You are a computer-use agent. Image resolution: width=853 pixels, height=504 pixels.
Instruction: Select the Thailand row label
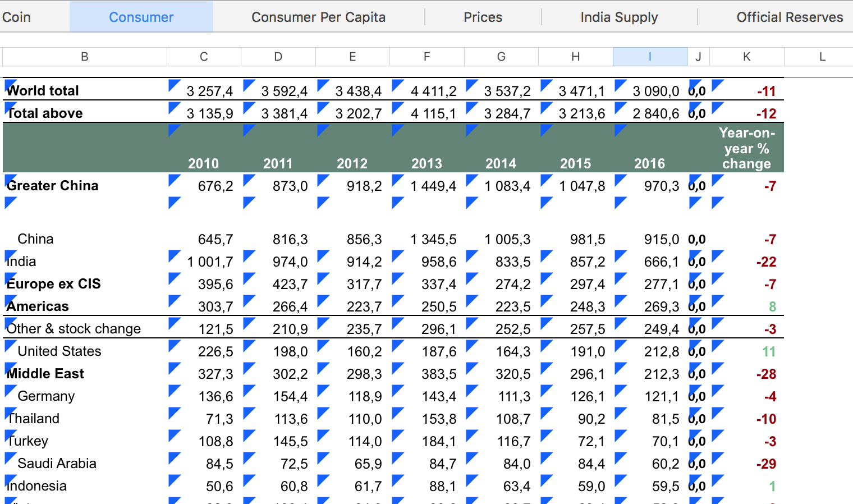pyautogui.click(x=33, y=419)
